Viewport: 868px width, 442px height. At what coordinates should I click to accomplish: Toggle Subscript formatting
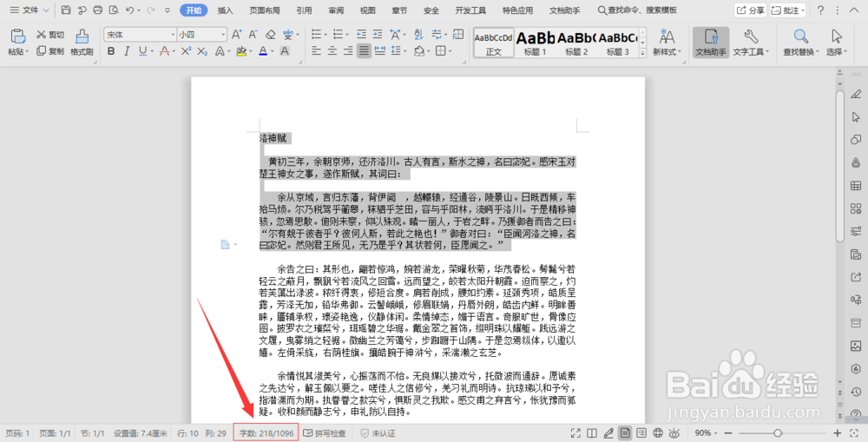click(x=202, y=51)
